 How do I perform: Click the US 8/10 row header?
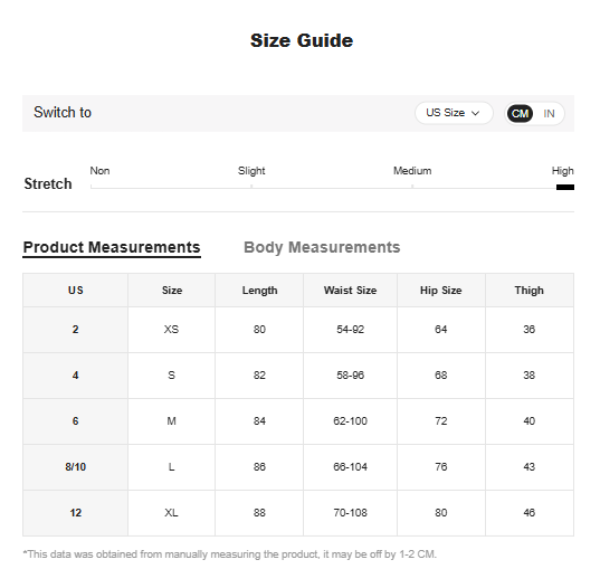(75, 467)
